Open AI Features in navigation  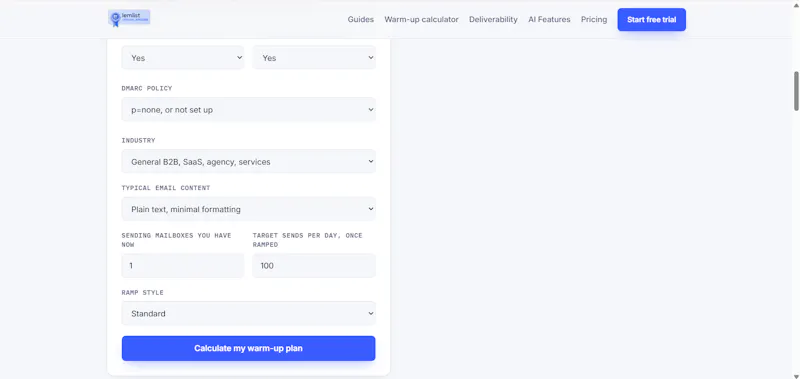click(x=549, y=19)
